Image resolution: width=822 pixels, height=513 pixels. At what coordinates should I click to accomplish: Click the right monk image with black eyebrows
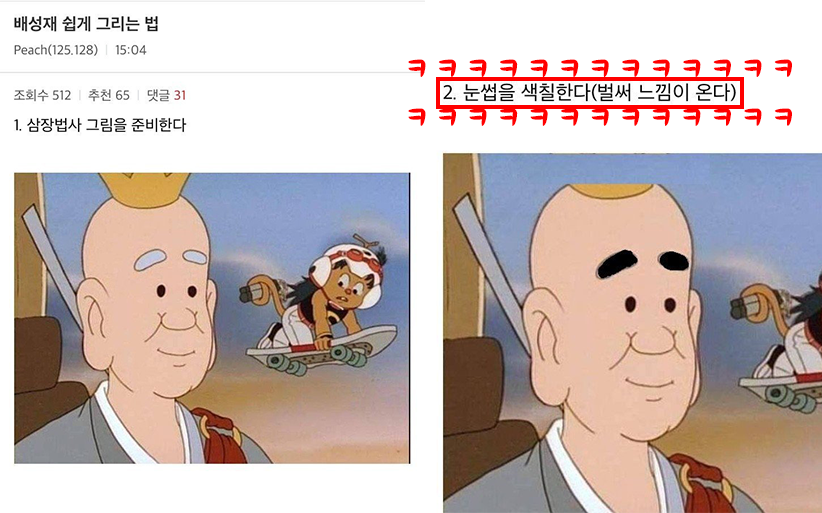click(x=632, y=333)
